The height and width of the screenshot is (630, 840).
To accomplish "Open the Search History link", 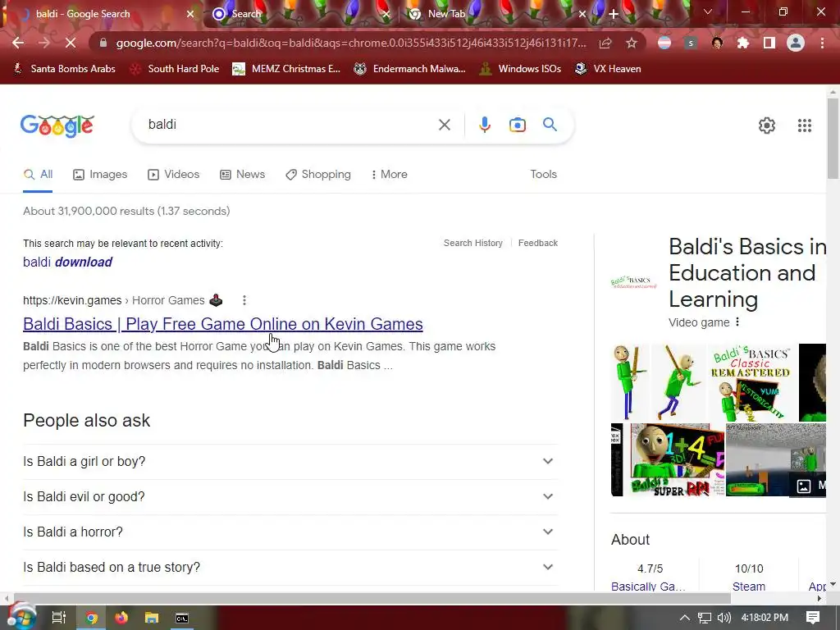I will (473, 243).
